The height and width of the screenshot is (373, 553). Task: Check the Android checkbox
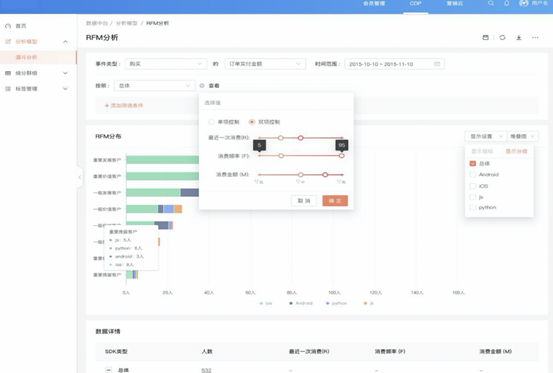(473, 175)
